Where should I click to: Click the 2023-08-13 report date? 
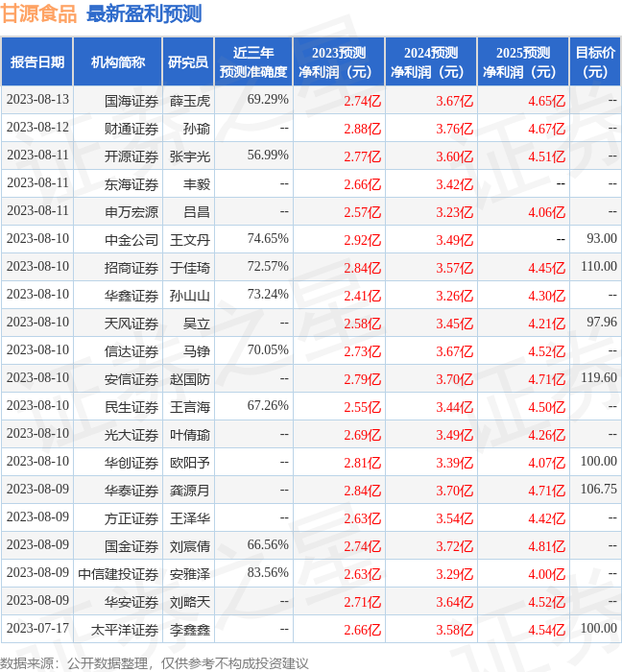click(x=37, y=100)
